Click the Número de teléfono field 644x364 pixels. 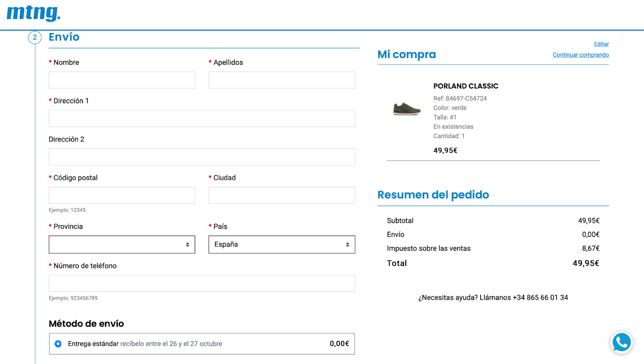pyautogui.click(x=202, y=284)
